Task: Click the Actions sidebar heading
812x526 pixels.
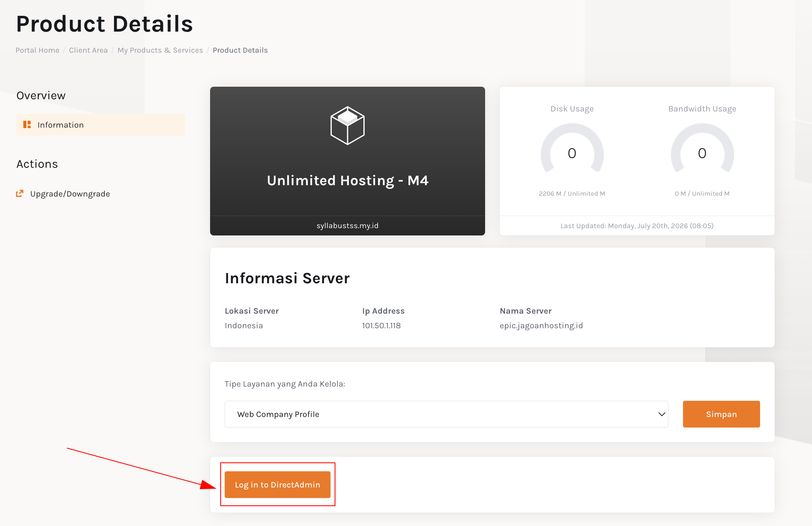Action: pos(37,164)
